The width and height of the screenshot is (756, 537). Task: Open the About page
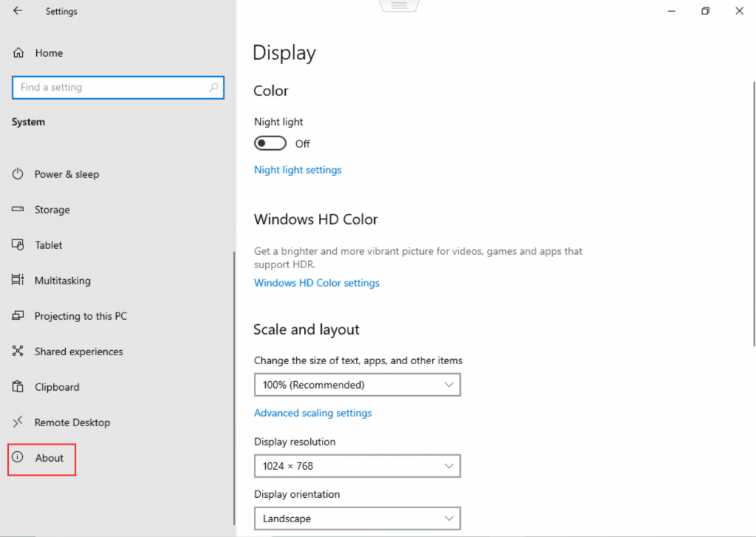(49, 458)
